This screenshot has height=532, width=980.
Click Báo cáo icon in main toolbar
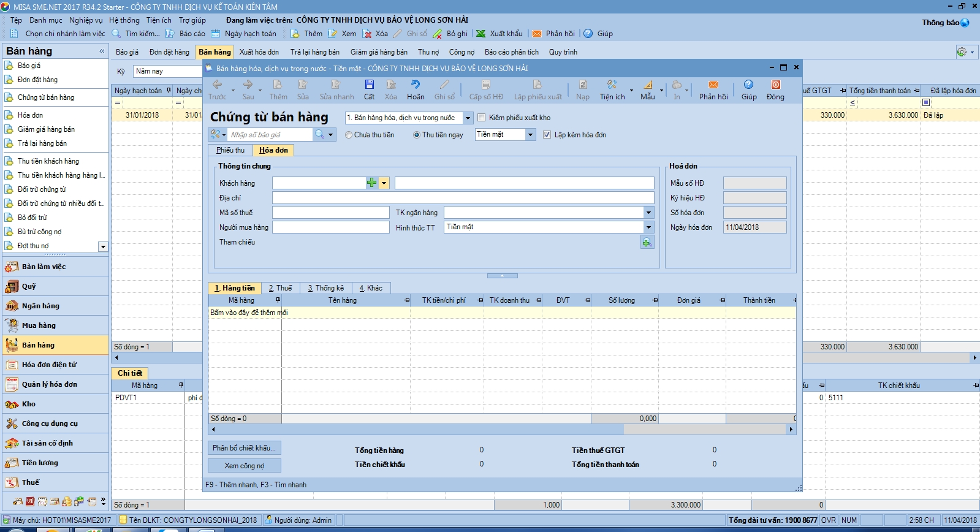[x=170, y=34]
